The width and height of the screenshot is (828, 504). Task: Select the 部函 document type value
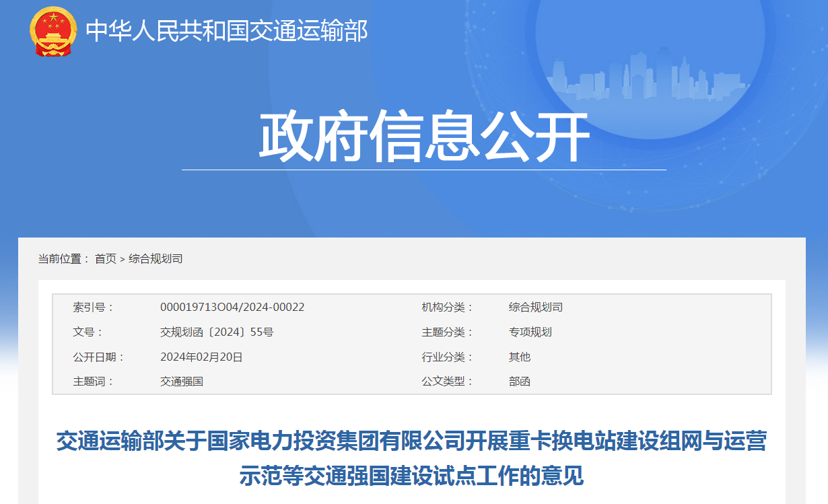coord(520,382)
